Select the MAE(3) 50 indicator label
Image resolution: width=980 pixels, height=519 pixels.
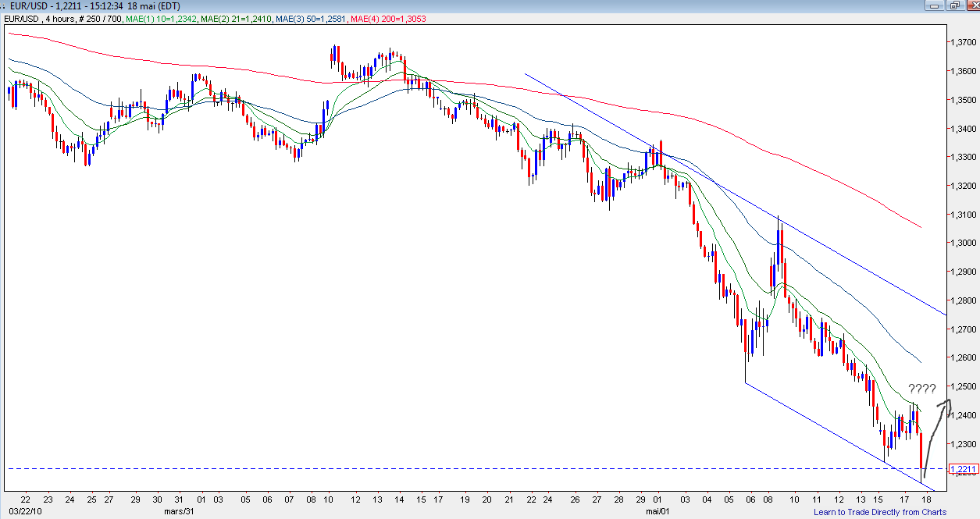pyautogui.click(x=299, y=18)
